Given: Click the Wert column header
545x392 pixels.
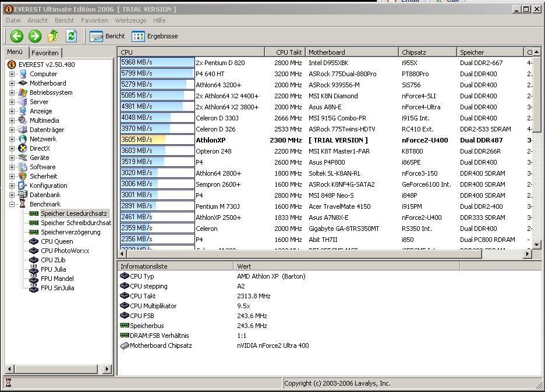Looking at the screenshot, I should coord(346,266).
